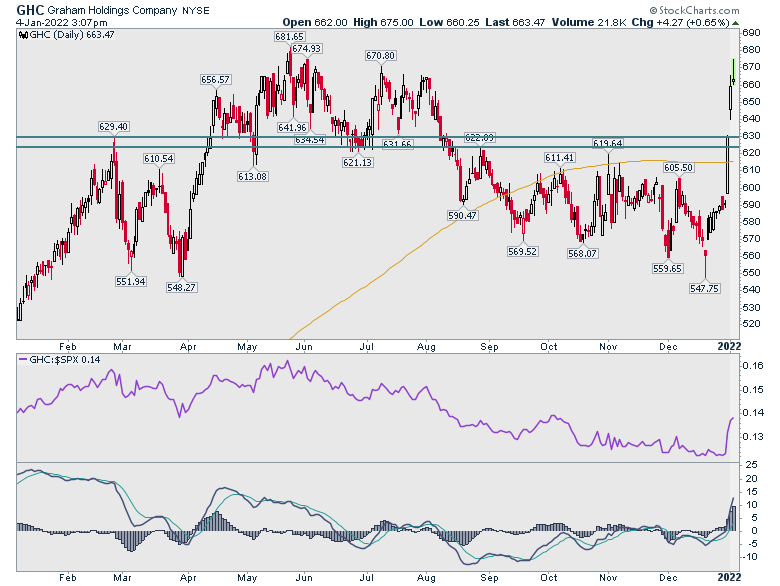Click the 600 tick on the price axis
This screenshot has width=780, height=586.
pyautogui.click(x=751, y=188)
